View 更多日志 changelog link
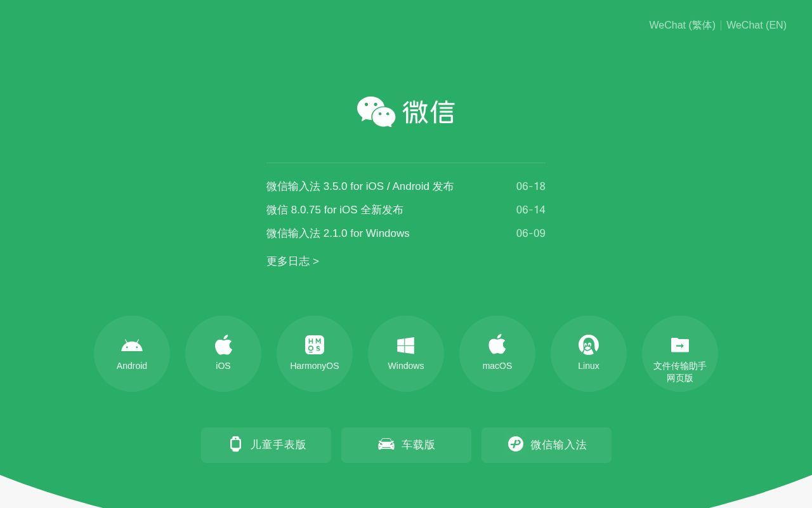The width and height of the screenshot is (812, 508). (292, 262)
